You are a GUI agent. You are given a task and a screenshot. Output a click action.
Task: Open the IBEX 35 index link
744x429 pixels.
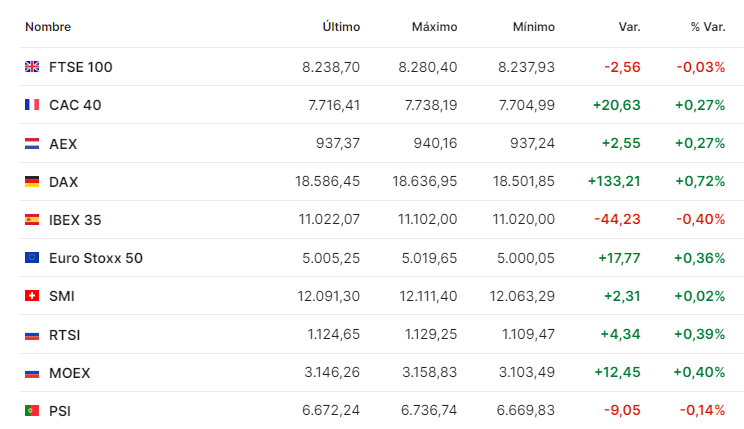(x=75, y=220)
